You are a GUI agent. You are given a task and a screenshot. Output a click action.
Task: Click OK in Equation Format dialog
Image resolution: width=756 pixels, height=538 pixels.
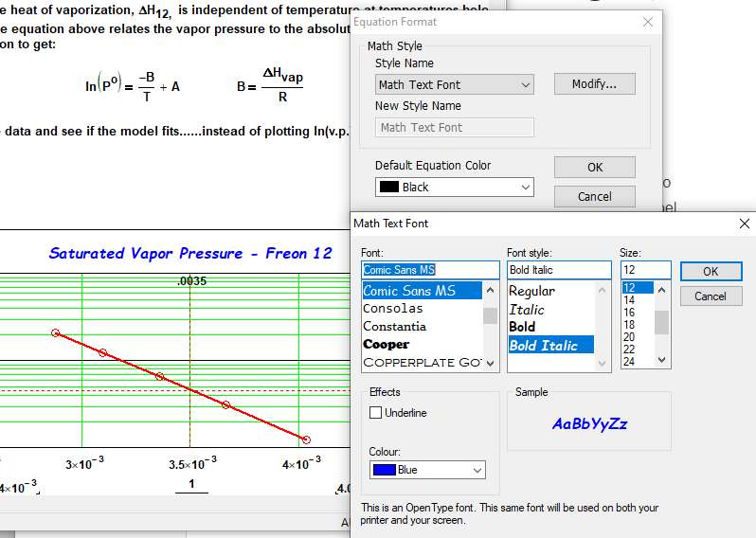coord(594,167)
